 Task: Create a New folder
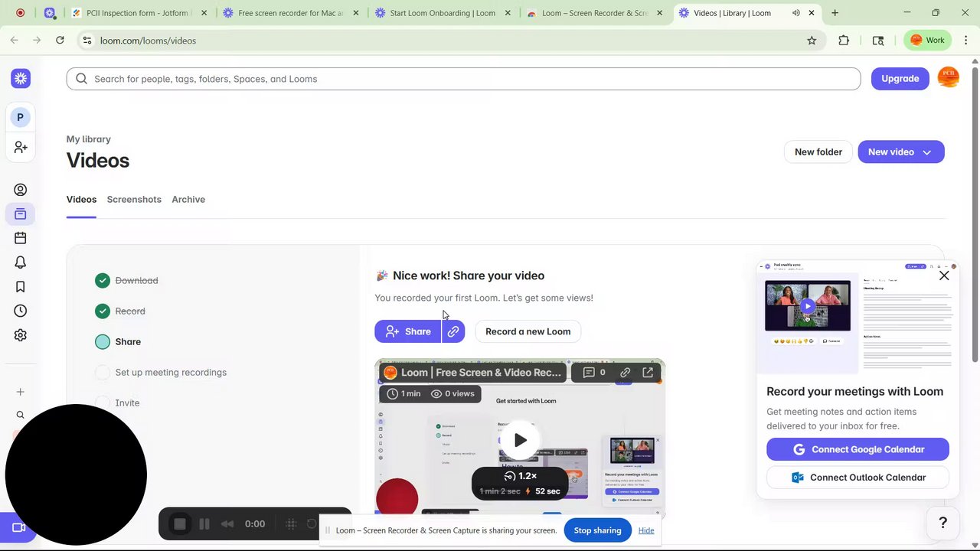click(x=818, y=152)
